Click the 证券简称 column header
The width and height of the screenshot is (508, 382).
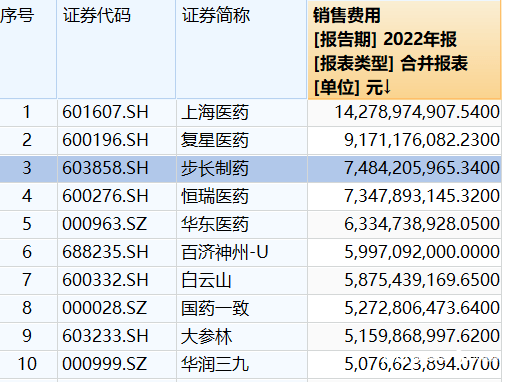pos(241,49)
